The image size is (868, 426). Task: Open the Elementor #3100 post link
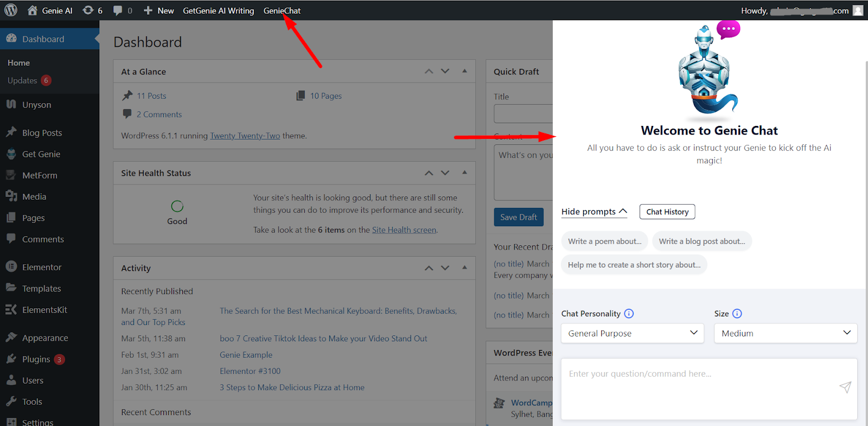coord(250,371)
